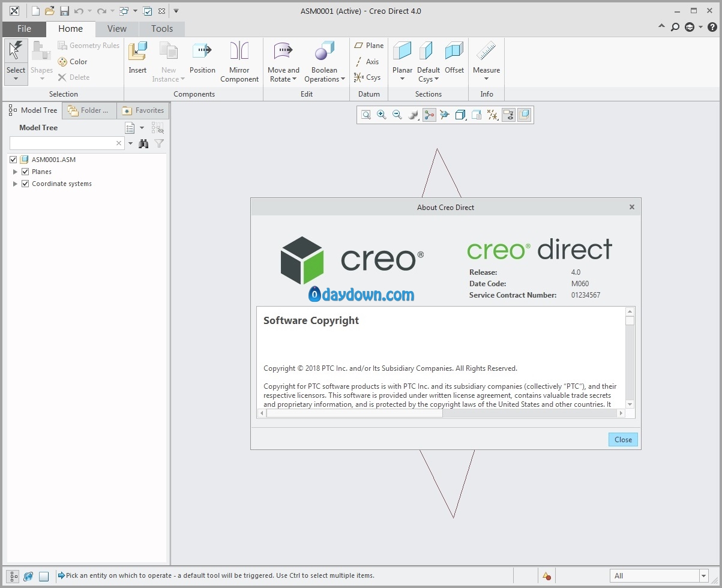This screenshot has height=588, width=722.
Task: Open the Favorites tab
Action: pos(143,110)
